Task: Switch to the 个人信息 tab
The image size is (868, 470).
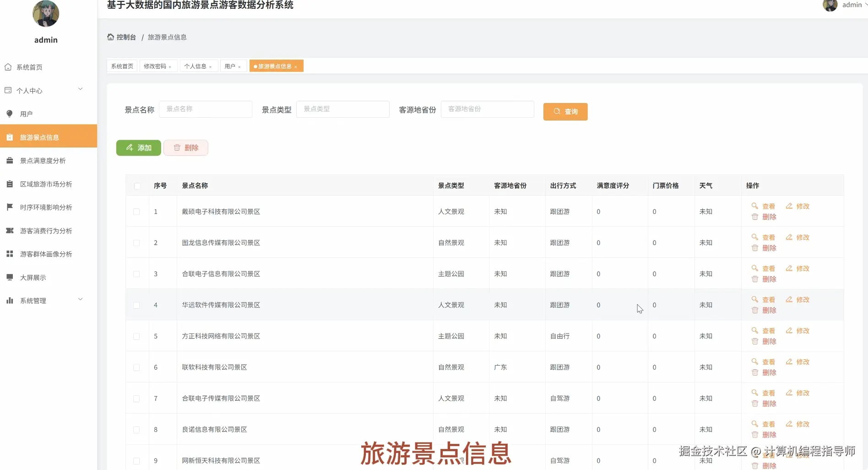Action: click(195, 66)
